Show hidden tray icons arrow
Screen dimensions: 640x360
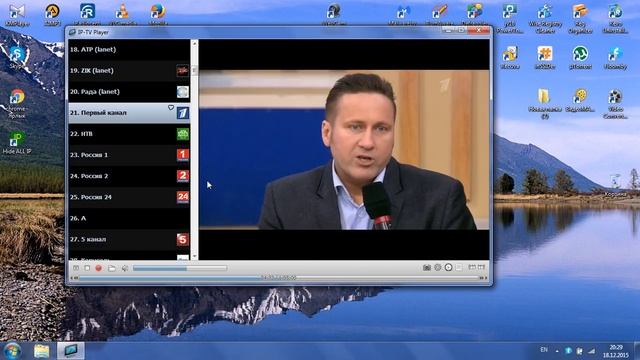[557, 351]
